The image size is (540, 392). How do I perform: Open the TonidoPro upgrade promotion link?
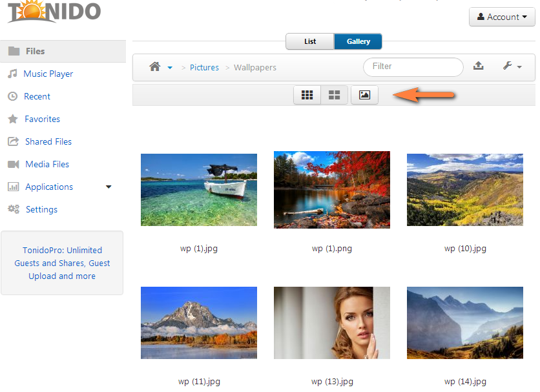click(x=62, y=263)
